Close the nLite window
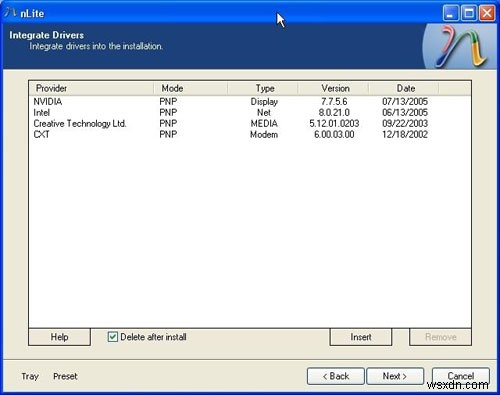This screenshot has height=395, width=500. click(487, 13)
